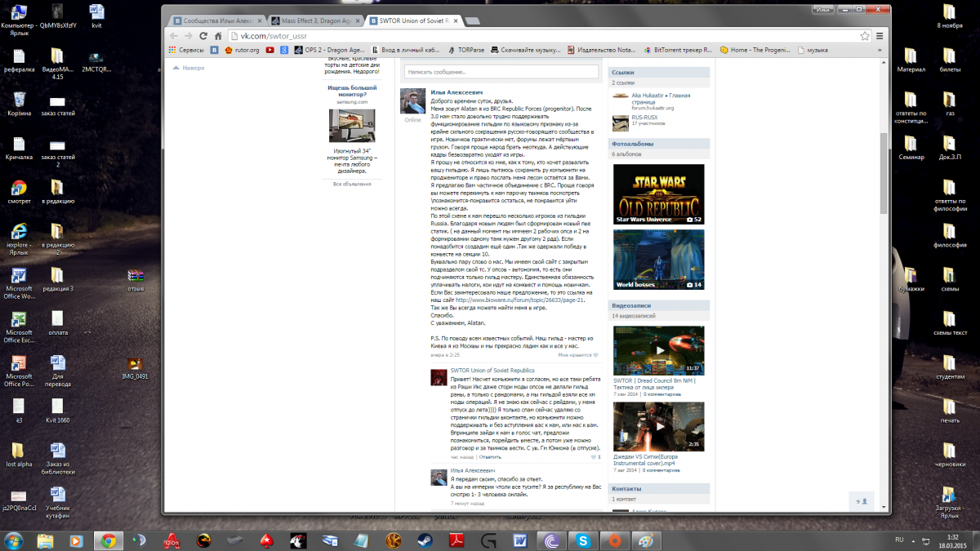Open Илья Алексеевич post author name
Image resolution: width=980 pixels, height=551 pixels.
pyautogui.click(x=457, y=93)
